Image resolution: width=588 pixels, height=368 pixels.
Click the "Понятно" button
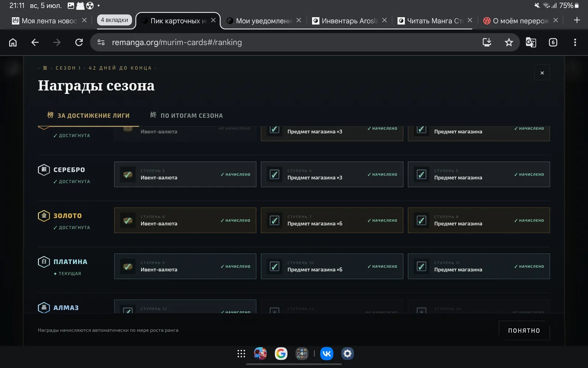click(524, 330)
